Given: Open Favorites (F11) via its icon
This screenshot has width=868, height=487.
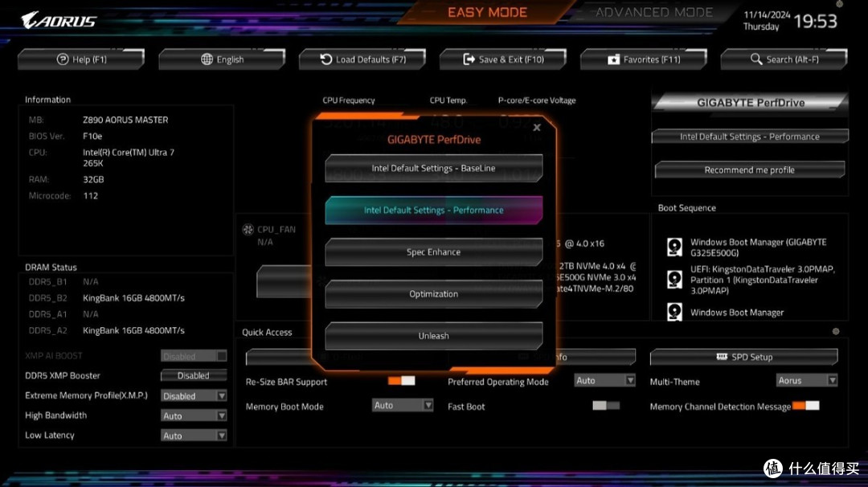Looking at the screenshot, I should point(614,59).
